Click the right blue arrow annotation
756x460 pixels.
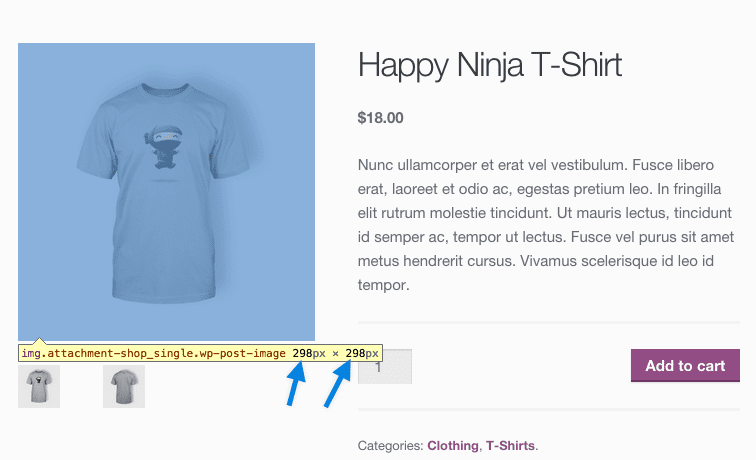338,383
